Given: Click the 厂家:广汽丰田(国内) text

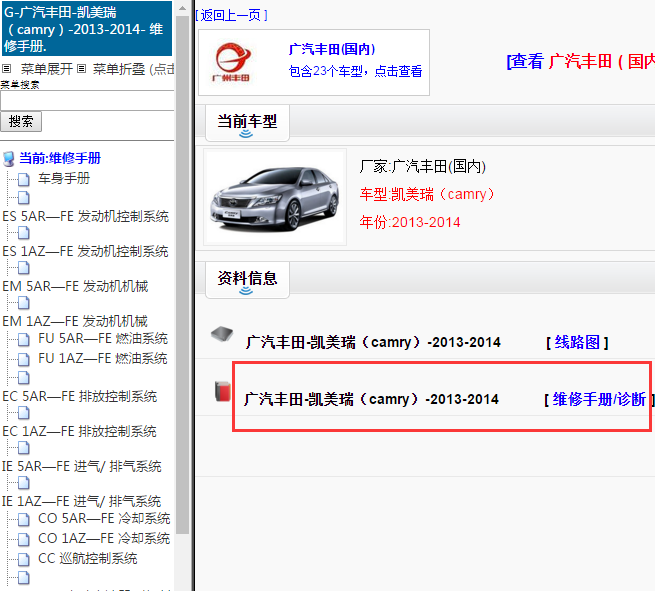Looking at the screenshot, I should [422, 167].
